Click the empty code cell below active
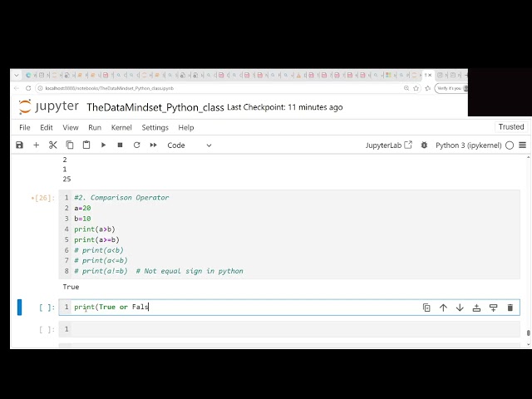Viewport: 532px width, 399px height. coord(289,329)
